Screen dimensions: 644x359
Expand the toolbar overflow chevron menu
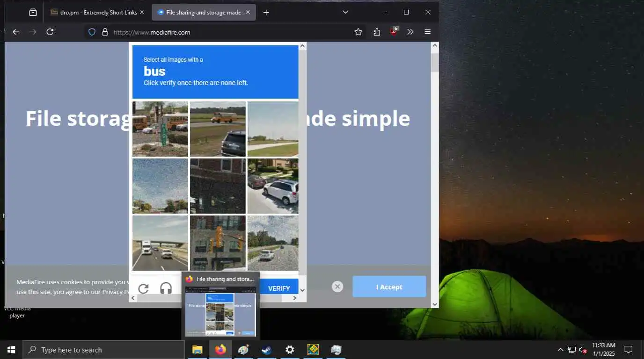[x=410, y=32]
